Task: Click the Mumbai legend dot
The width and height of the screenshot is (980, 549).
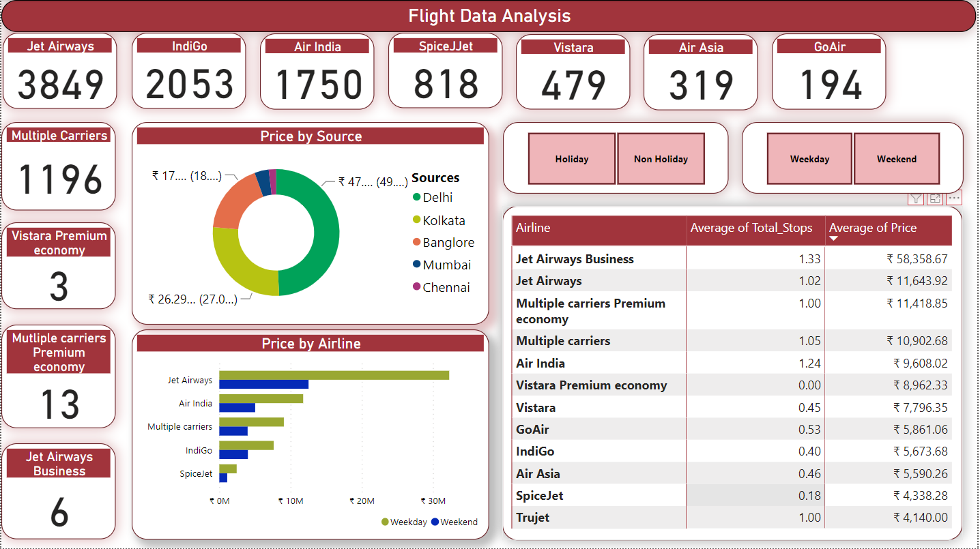Action: coord(416,265)
